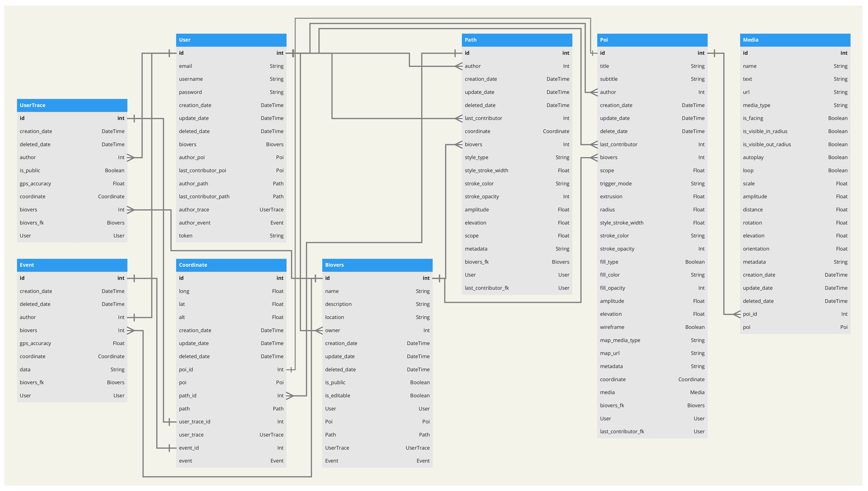
Task: Click the Biovers table header
Action: tap(377, 265)
